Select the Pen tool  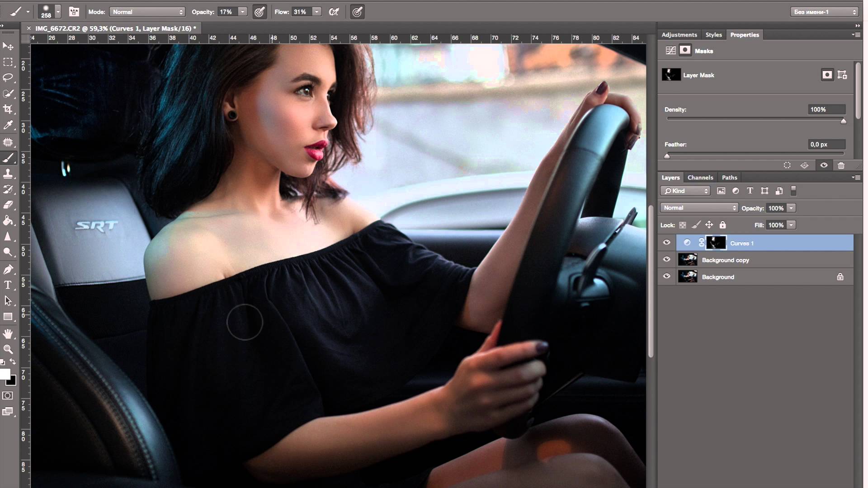8,269
